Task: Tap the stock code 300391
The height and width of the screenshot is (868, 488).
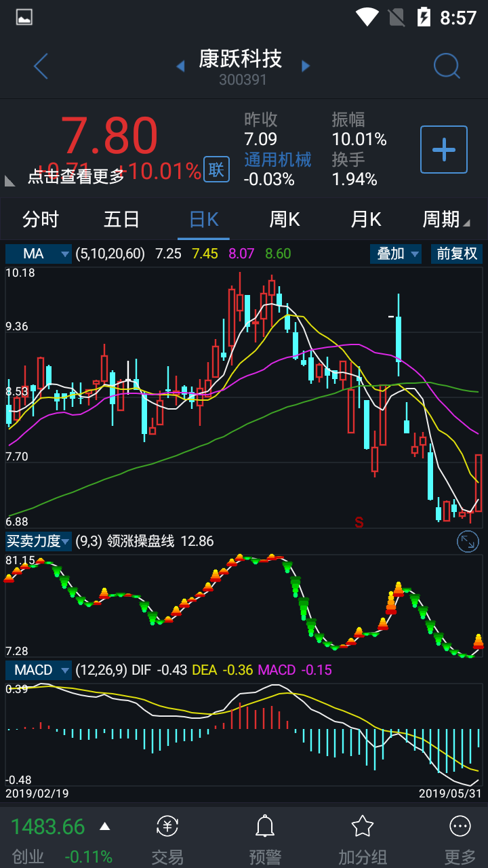Action: [243, 80]
